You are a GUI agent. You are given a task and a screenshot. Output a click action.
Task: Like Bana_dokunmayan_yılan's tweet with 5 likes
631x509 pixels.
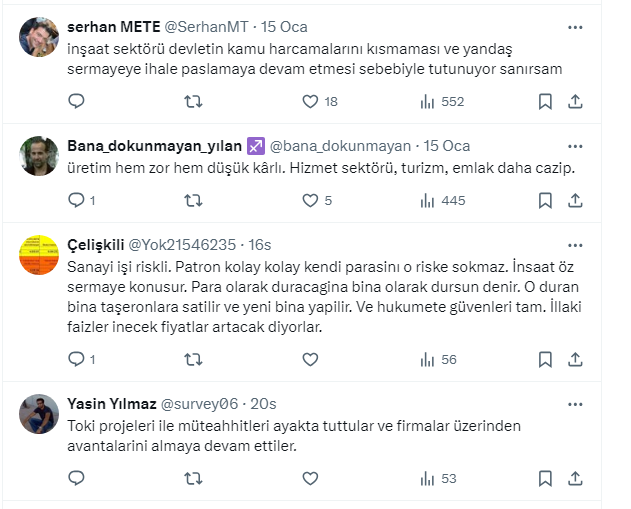pos(310,201)
